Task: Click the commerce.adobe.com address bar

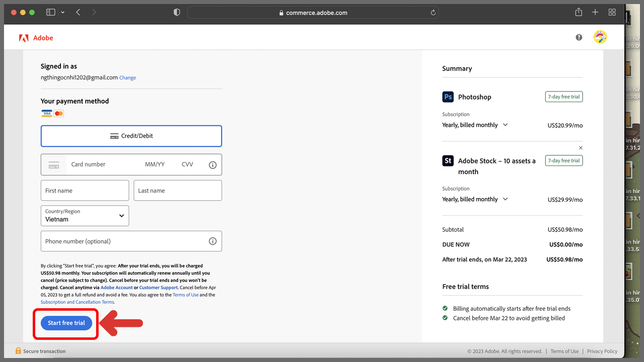Action: [313, 13]
